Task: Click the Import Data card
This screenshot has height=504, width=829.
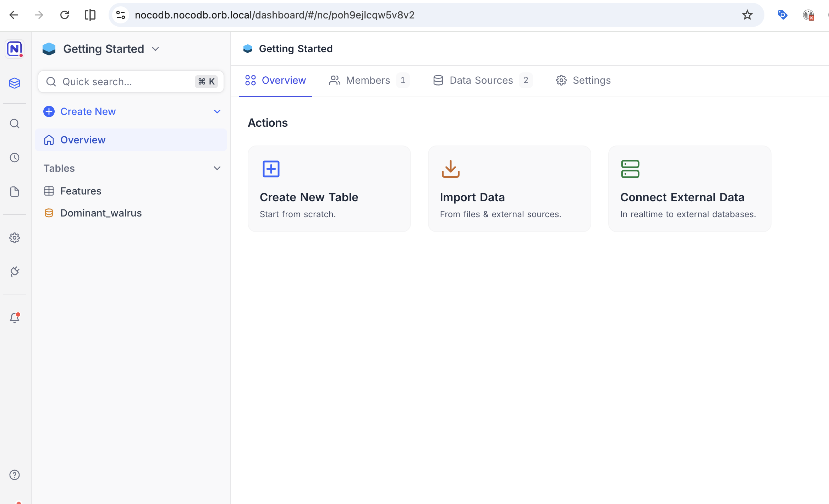Action: [x=509, y=189]
